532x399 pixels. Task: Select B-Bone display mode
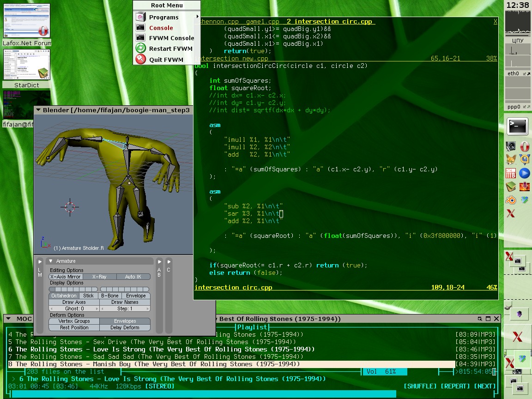[x=110, y=296]
